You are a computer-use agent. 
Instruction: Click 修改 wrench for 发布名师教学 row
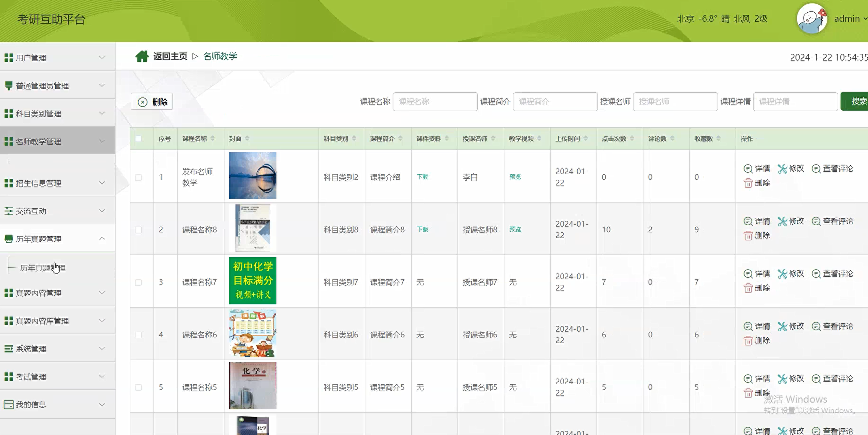791,169
